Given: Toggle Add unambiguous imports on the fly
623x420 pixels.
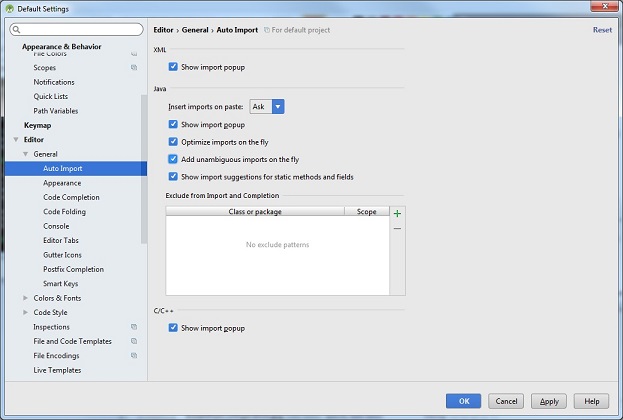Looking at the screenshot, I should [173, 159].
